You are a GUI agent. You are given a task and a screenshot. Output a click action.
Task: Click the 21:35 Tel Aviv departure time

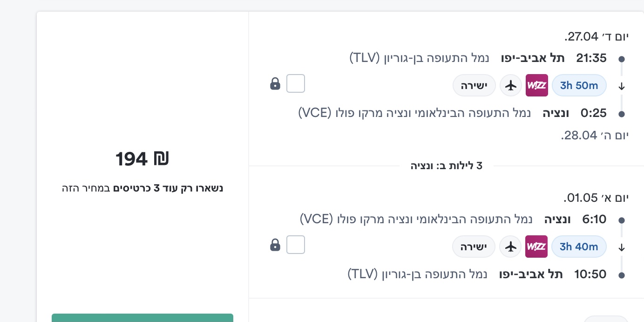591,58
